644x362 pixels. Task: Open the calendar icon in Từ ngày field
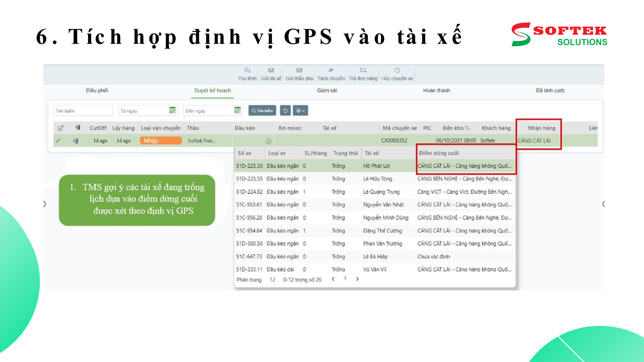pyautogui.click(x=173, y=110)
